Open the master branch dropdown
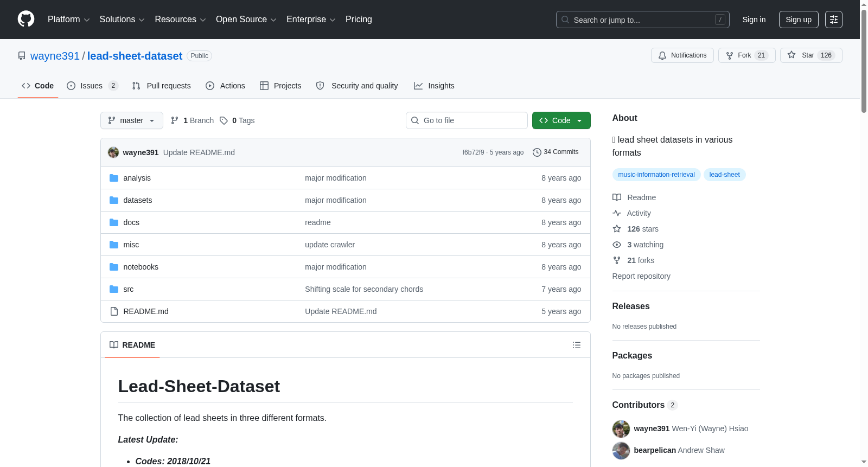This screenshot has width=868, height=467. point(132,120)
